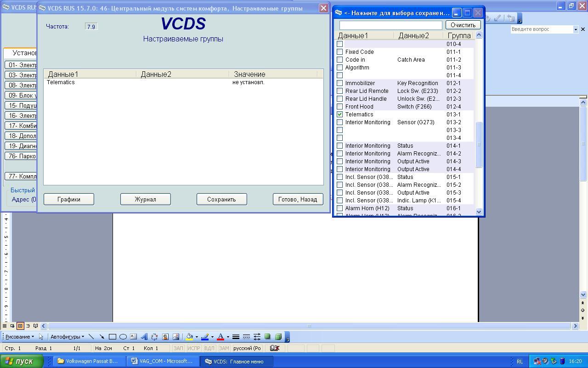Pick the fill color paint bucket
The height and width of the screenshot is (368, 588).
pos(189,337)
